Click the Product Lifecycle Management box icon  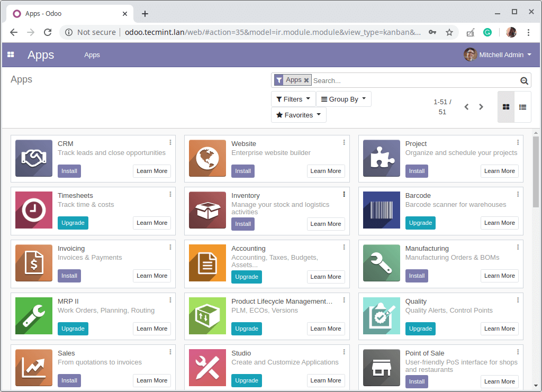pyautogui.click(x=207, y=316)
